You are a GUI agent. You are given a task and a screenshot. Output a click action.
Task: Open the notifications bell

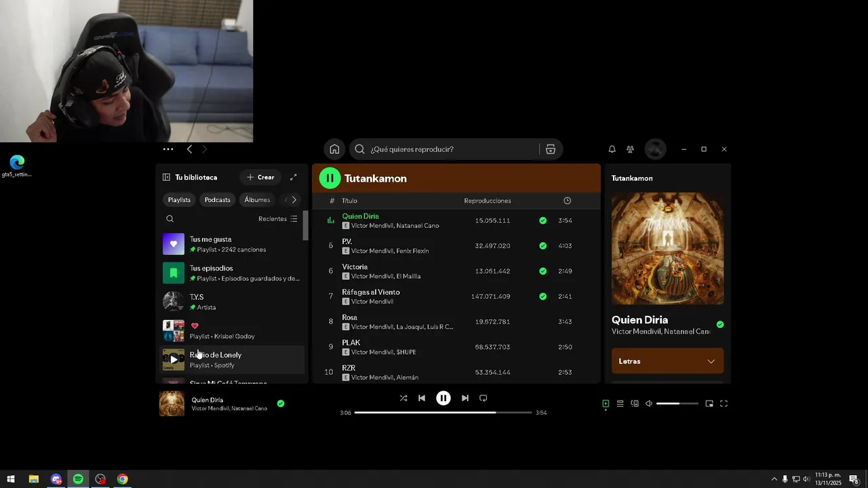coord(612,149)
